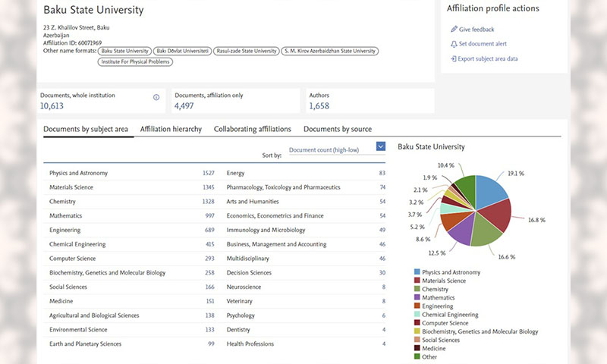Click Decision Sciences count 30
607x364 pixels.
point(382,273)
